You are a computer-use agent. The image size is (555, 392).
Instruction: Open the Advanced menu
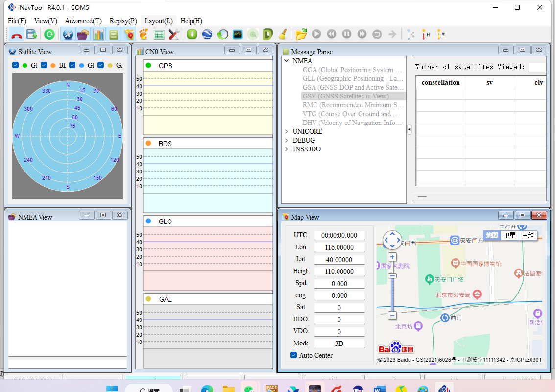click(x=83, y=21)
